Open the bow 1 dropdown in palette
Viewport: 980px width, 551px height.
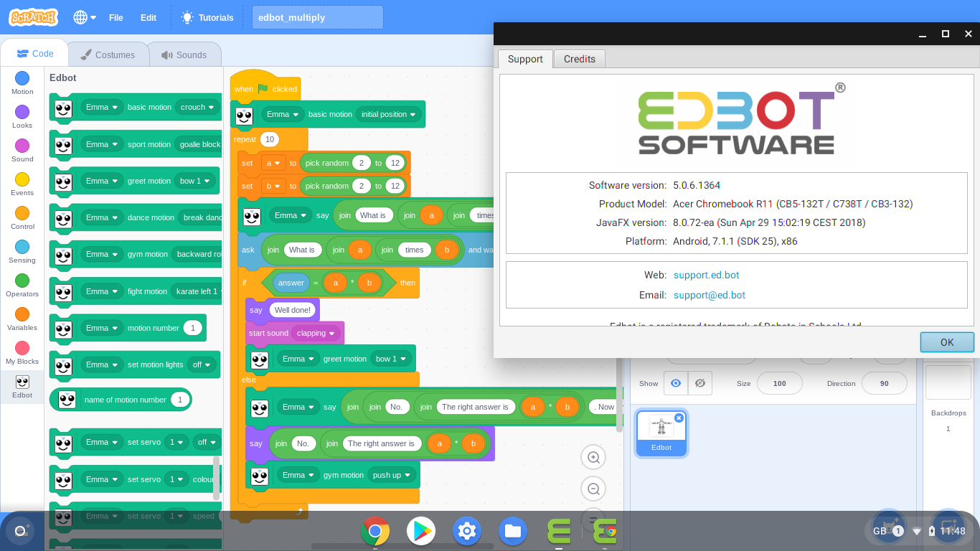coord(194,181)
